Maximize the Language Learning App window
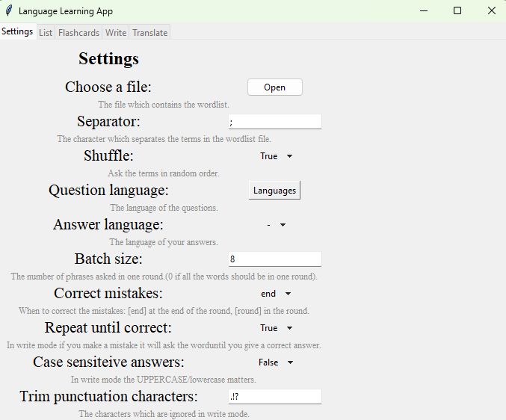Image resolution: width=506 pixels, height=420 pixels. 457,10
